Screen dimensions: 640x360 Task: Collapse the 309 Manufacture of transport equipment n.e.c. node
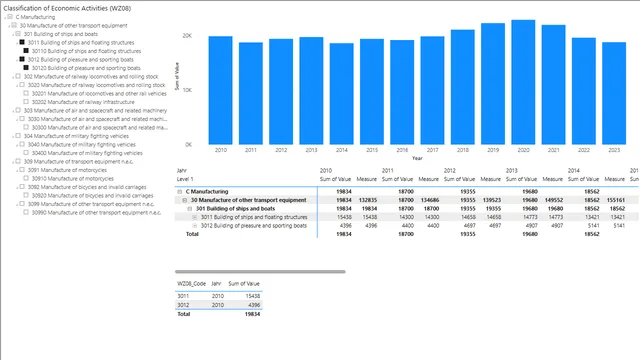tap(13, 162)
